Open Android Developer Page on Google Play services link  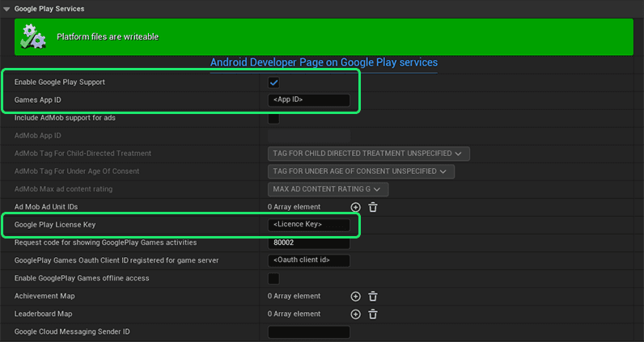click(324, 62)
